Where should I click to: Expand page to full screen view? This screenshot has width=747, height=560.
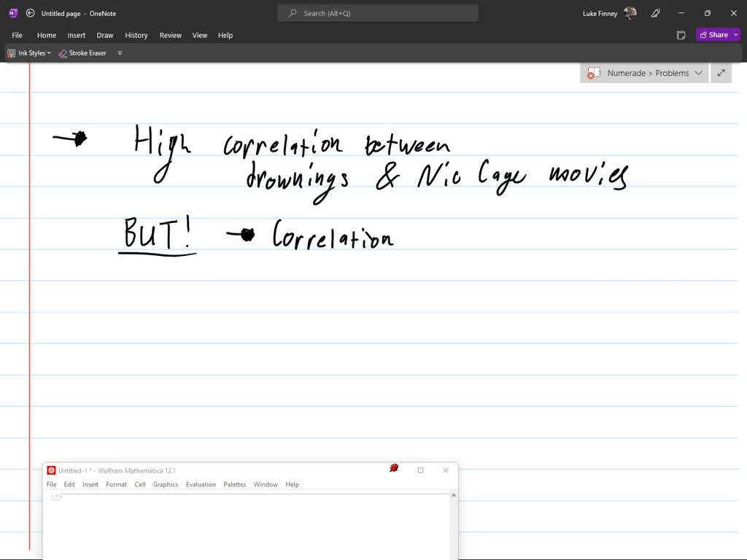(721, 73)
